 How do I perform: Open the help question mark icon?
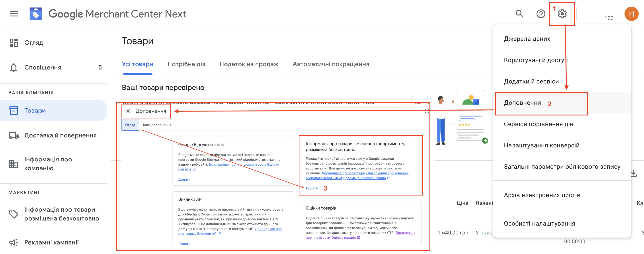541,14
